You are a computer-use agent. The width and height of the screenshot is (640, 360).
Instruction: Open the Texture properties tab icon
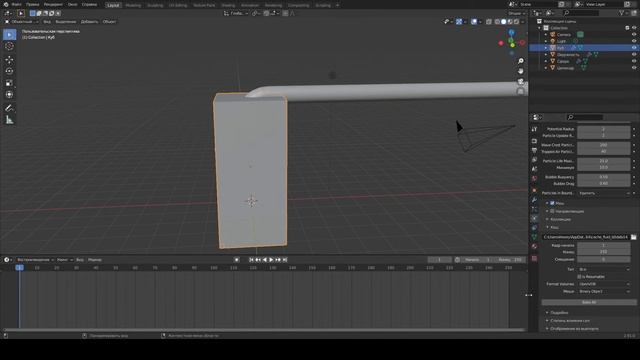(x=534, y=258)
